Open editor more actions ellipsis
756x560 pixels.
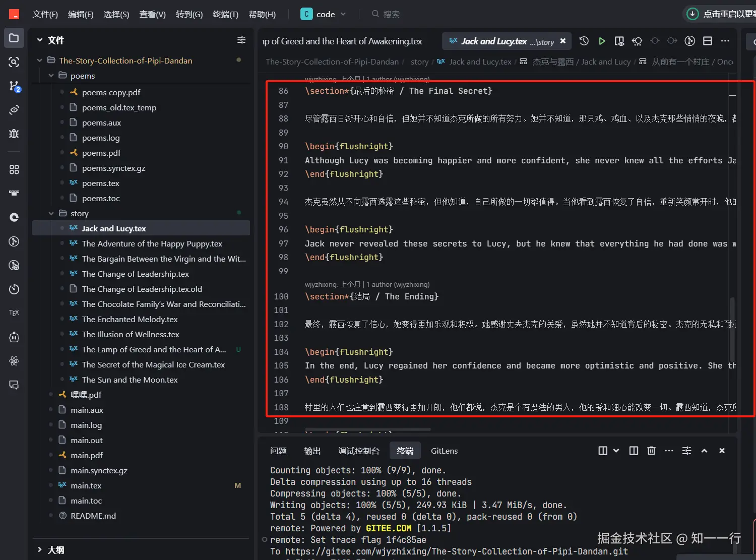pos(725,41)
